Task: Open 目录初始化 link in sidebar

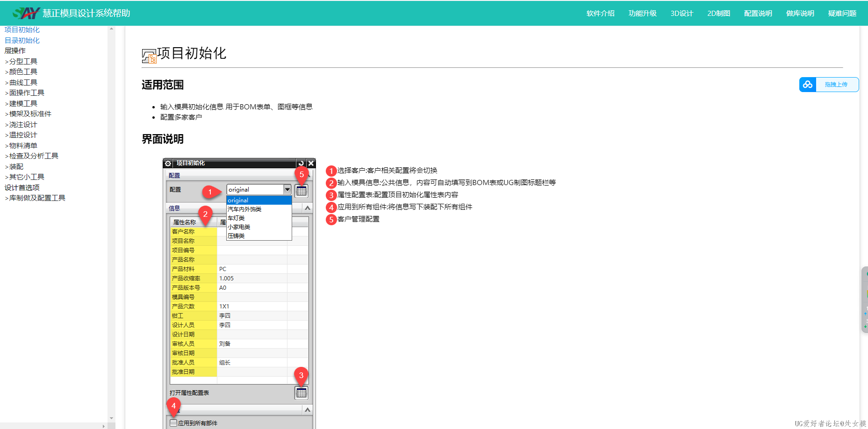Action: click(22, 40)
